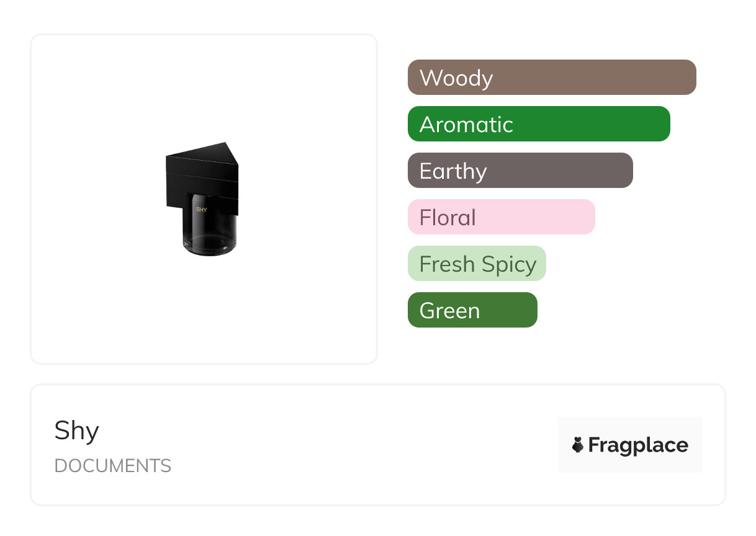This screenshot has width=756, height=536.
Task: Click the Fragplace bee logo icon
Action: pyautogui.click(x=578, y=445)
